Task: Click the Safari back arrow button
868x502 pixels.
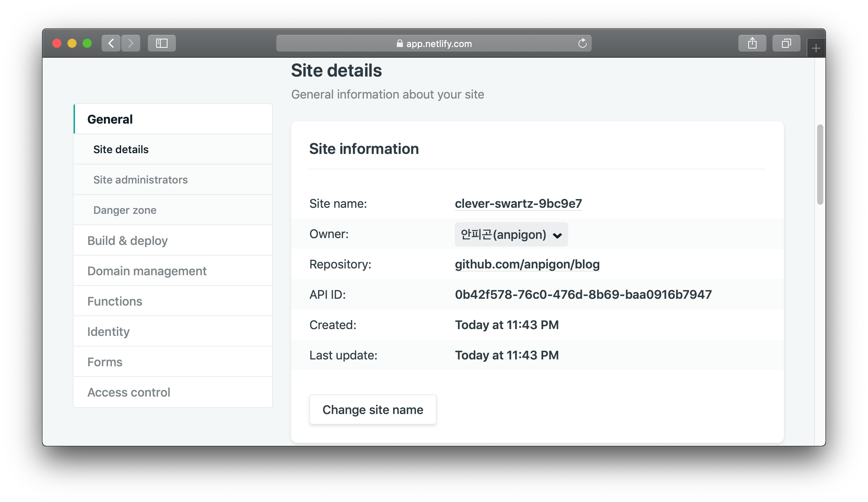Action: (111, 43)
